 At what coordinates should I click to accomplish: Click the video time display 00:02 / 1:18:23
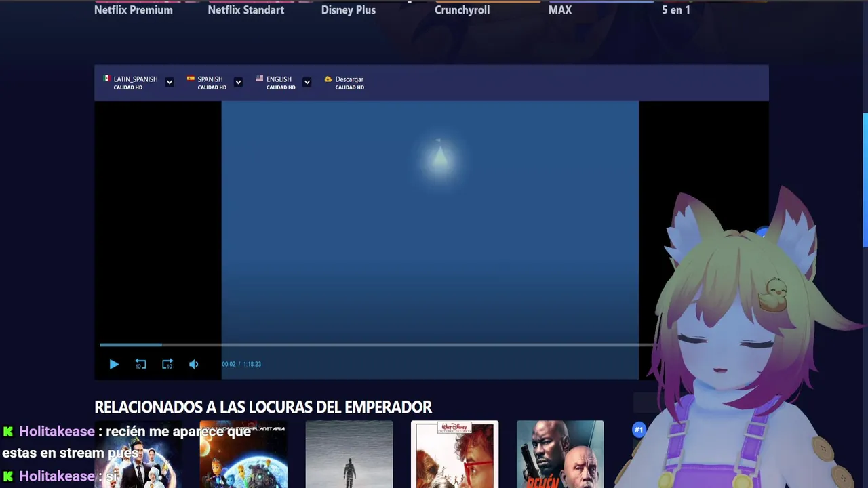coord(241,364)
